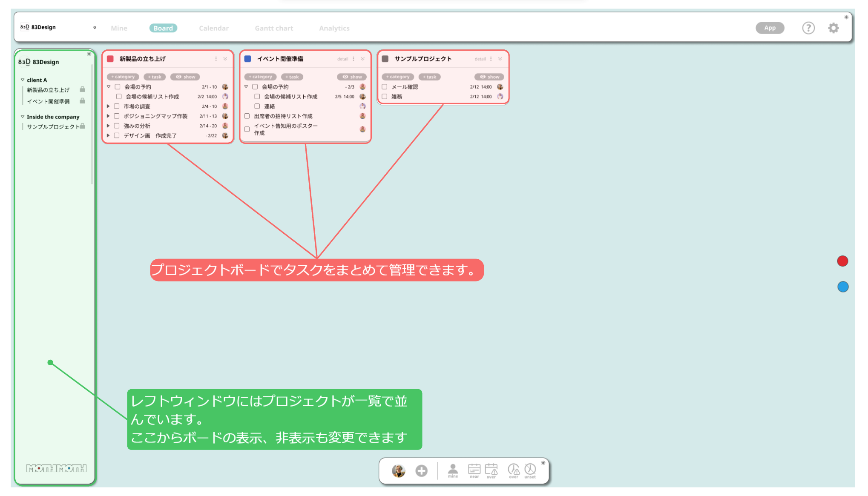Expand the 市場の調査 task row
This screenshot has width=868, height=496.
coord(108,106)
